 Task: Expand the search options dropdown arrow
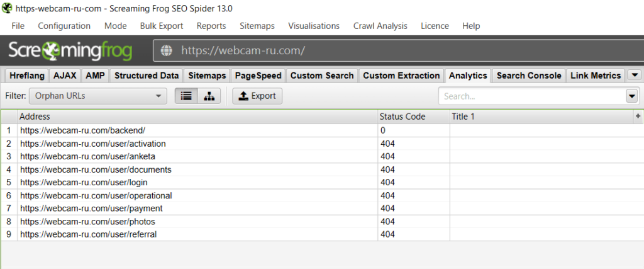(x=631, y=96)
